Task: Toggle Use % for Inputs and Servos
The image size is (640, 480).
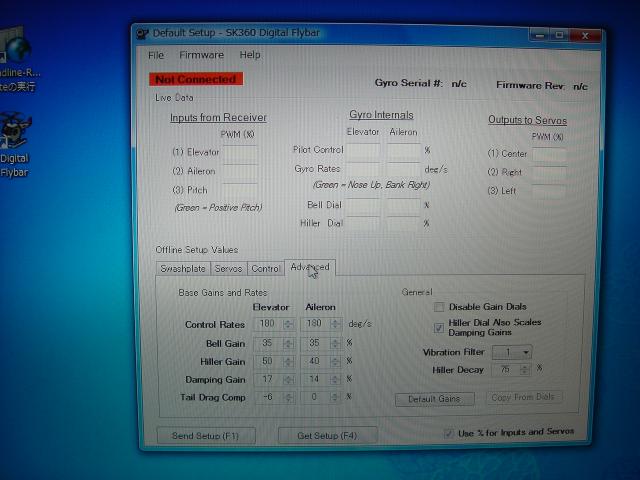Action: point(448,433)
